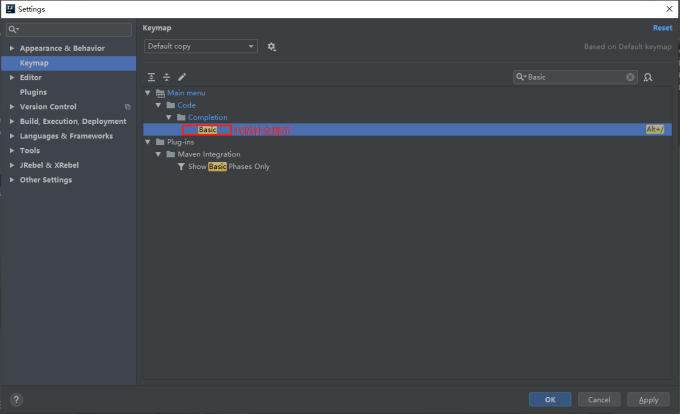
Task: Open the Tools settings label
Action: 30,151
